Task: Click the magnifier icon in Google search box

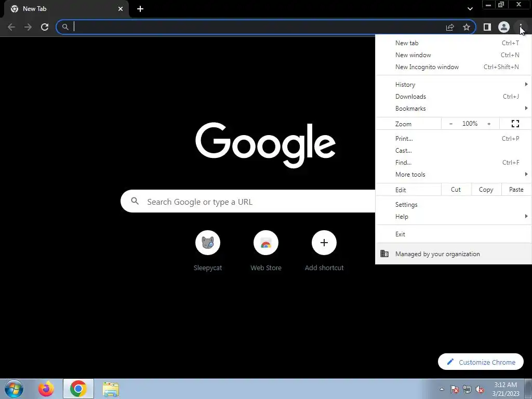Action: [135, 201]
